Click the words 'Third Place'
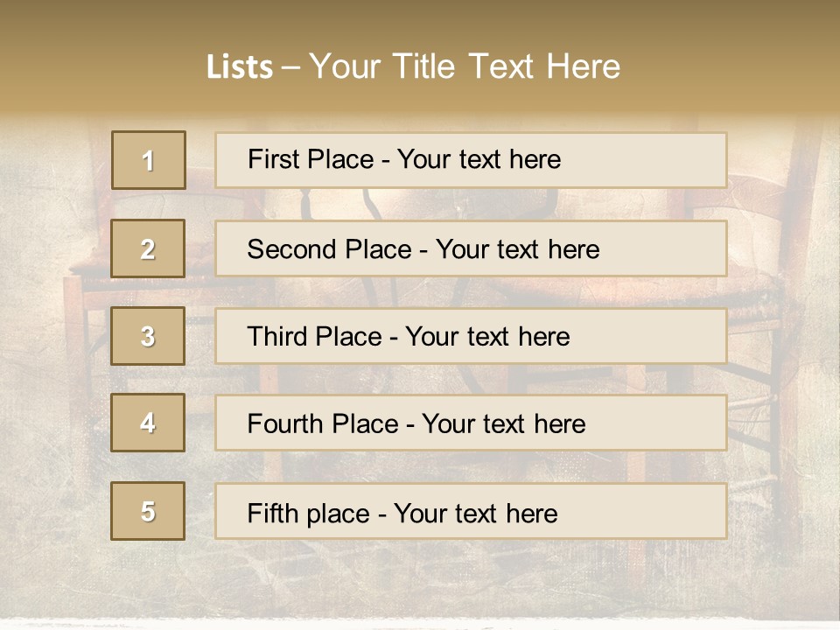The width and height of the screenshot is (840, 630). (315, 336)
